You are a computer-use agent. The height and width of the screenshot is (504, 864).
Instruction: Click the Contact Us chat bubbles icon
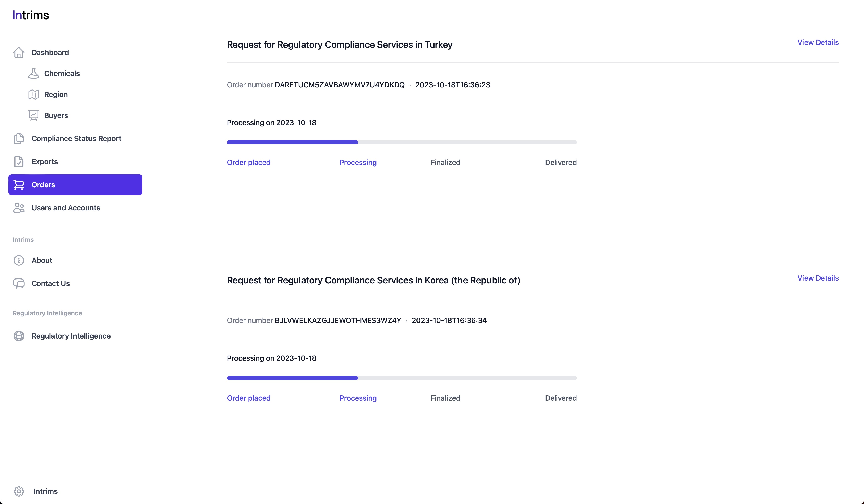[x=19, y=283]
